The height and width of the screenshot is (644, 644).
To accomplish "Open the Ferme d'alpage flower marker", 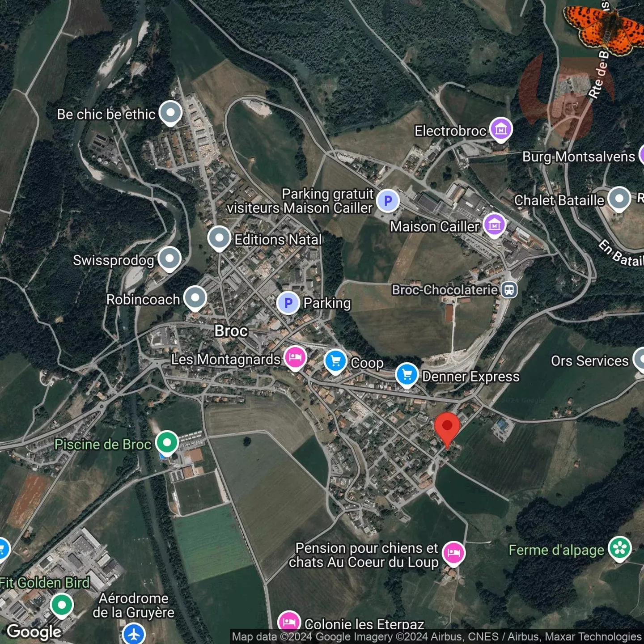I will click(x=620, y=548).
